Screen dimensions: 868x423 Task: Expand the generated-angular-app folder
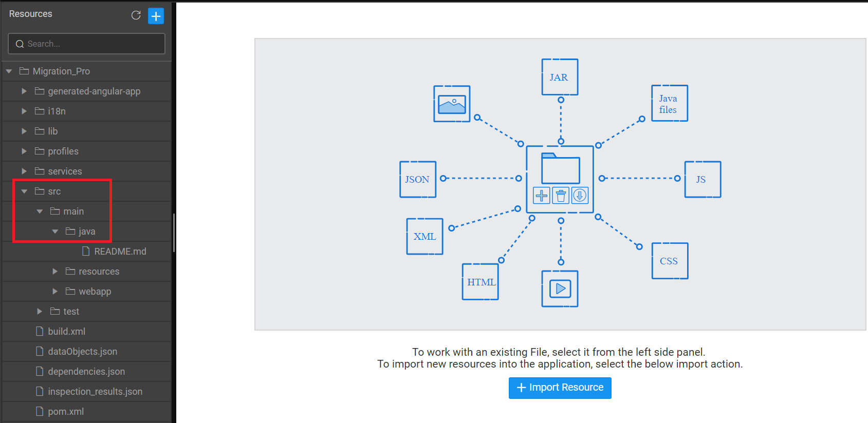pyautogui.click(x=24, y=91)
